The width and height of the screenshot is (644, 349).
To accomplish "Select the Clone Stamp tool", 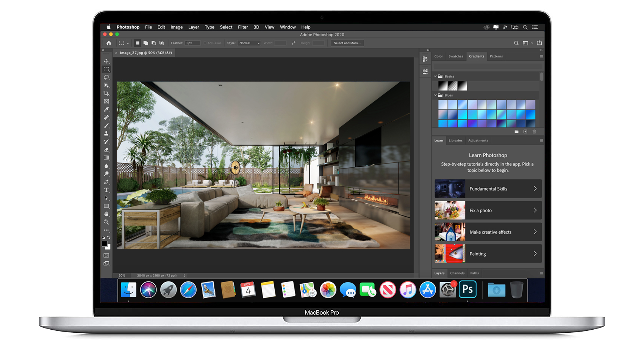I will pyautogui.click(x=106, y=134).
